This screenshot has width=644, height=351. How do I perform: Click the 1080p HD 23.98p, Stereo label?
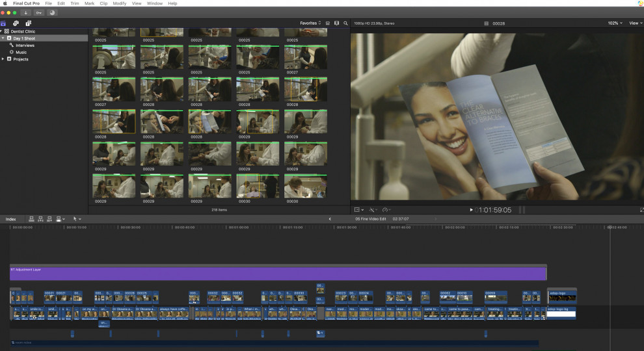click(x=374, y=23)
